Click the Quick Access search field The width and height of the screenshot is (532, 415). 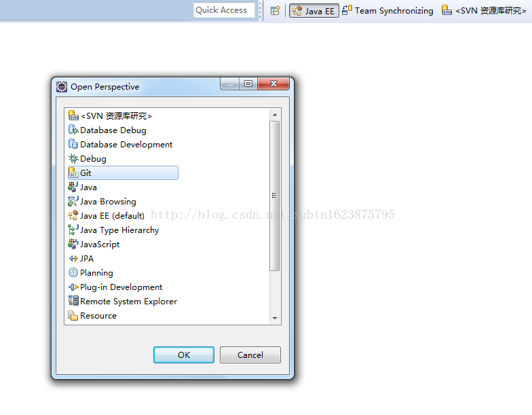coord(224,10)
